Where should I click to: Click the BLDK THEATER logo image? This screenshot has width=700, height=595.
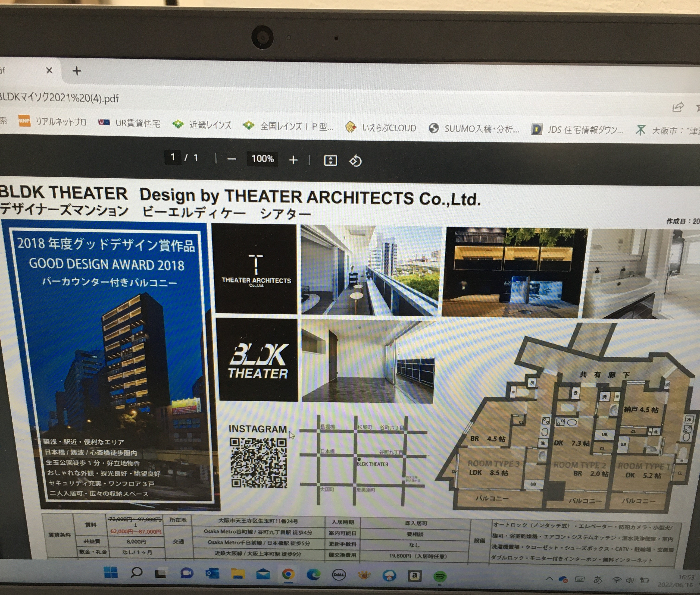(x=258, y=360)
